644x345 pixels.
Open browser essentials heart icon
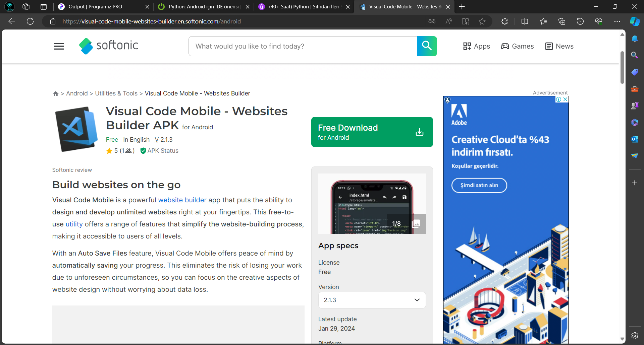point(599,21)
